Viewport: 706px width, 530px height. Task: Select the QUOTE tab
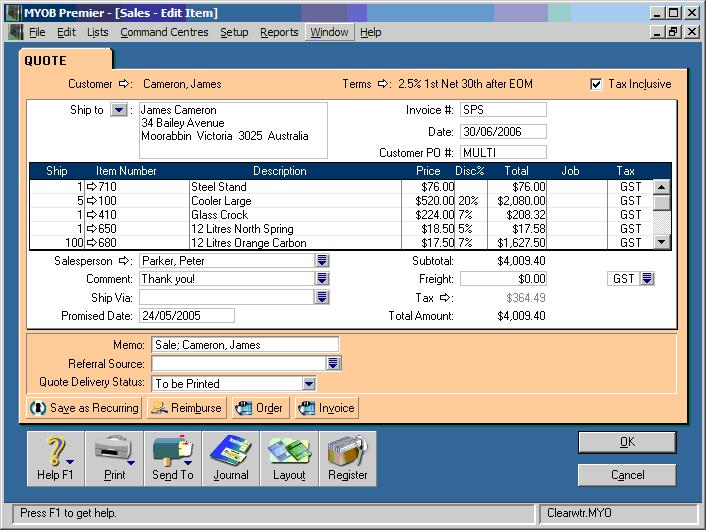click(65, 60)
